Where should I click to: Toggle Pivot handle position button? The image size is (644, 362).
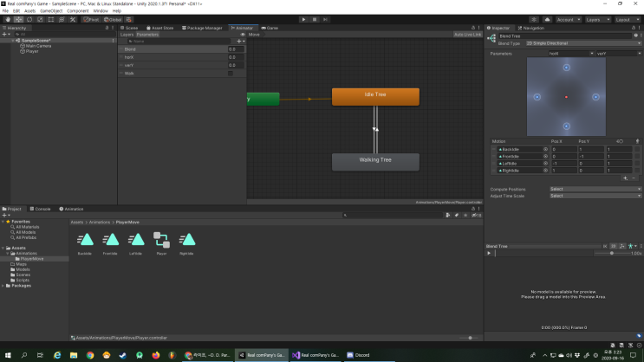pos(91,19)
